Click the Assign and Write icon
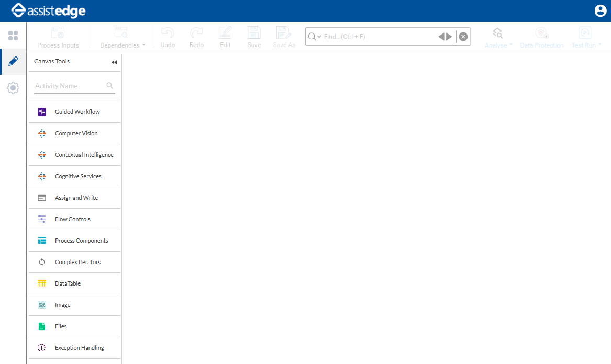Image resolution: width=611 pixels, height=364 pixels. [42, 198]
